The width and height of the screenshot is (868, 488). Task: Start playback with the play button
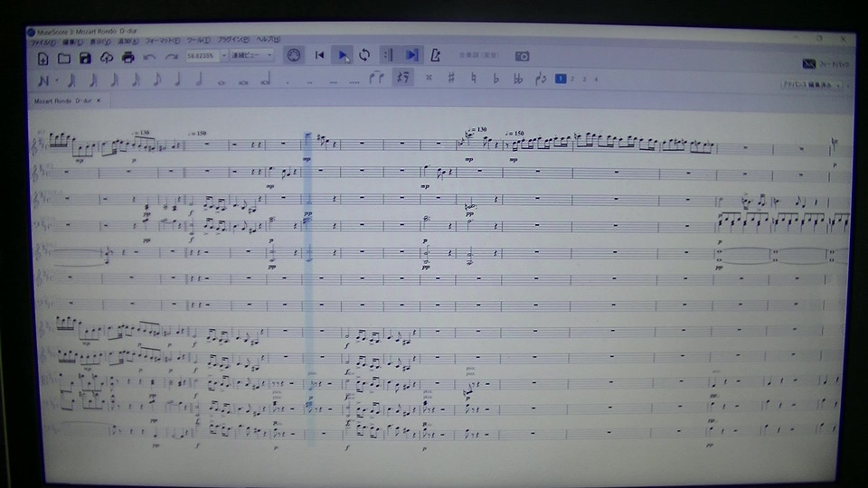(x=343, y=55)
